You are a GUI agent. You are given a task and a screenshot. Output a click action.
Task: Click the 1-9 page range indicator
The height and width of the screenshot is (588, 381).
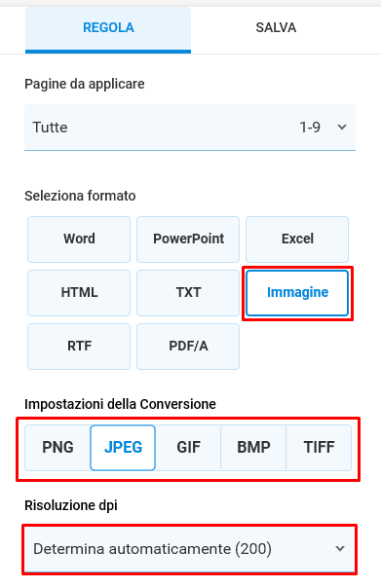pyautogui.click(x=310, y=128)
